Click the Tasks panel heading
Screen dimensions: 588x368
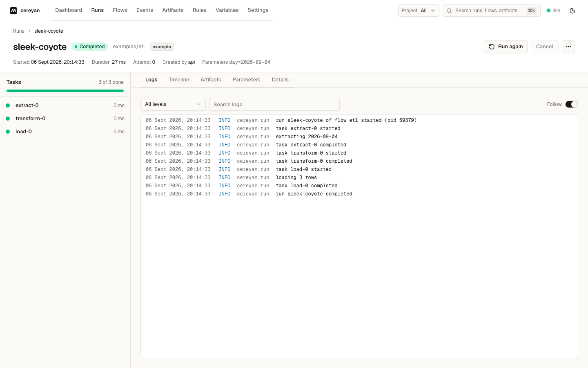point(14,82)
